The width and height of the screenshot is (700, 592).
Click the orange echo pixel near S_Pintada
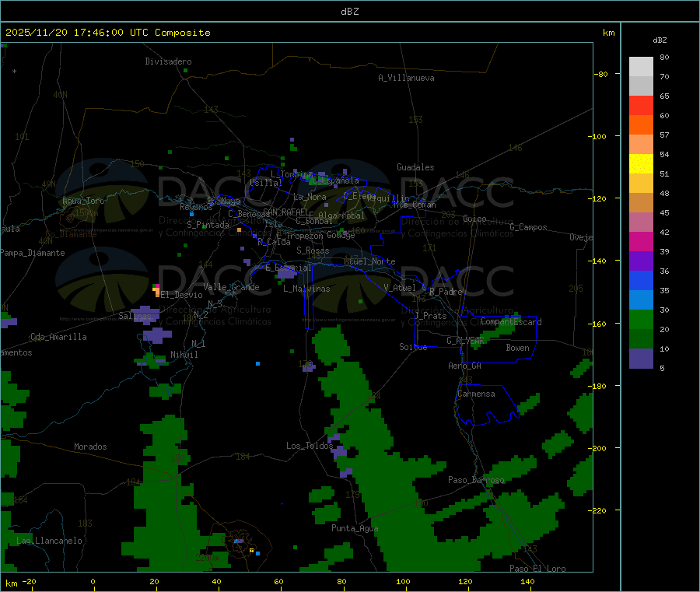pos(240,230)
